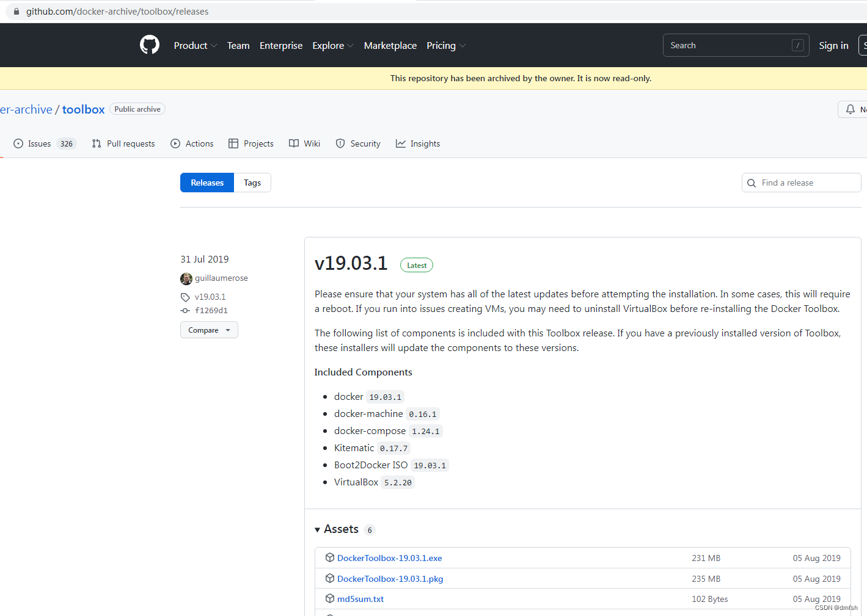The width and height of the screenshot is (867, 616).
Task: Click the 231 MB file size
Action: (706, 558)
